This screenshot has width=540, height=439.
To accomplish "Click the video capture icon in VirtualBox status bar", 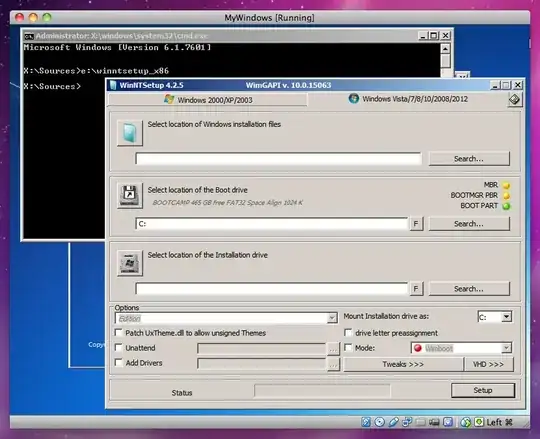I will (x=434, y=422).
